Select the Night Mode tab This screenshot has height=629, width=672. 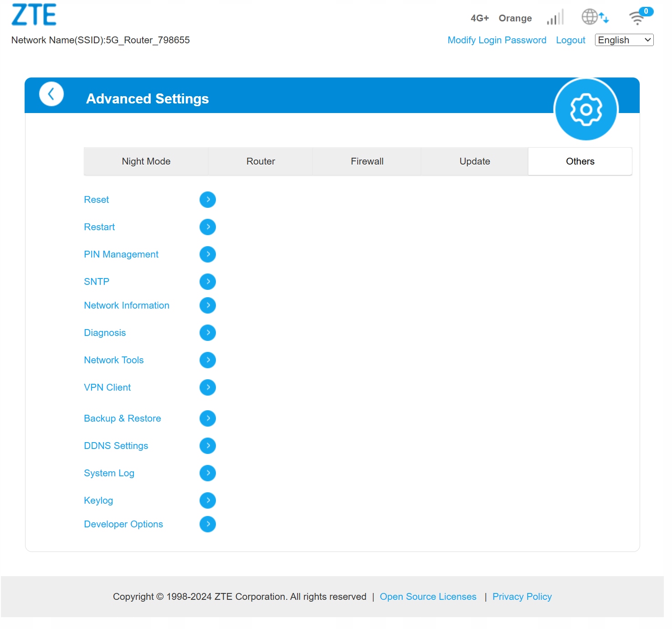point(146,161)
